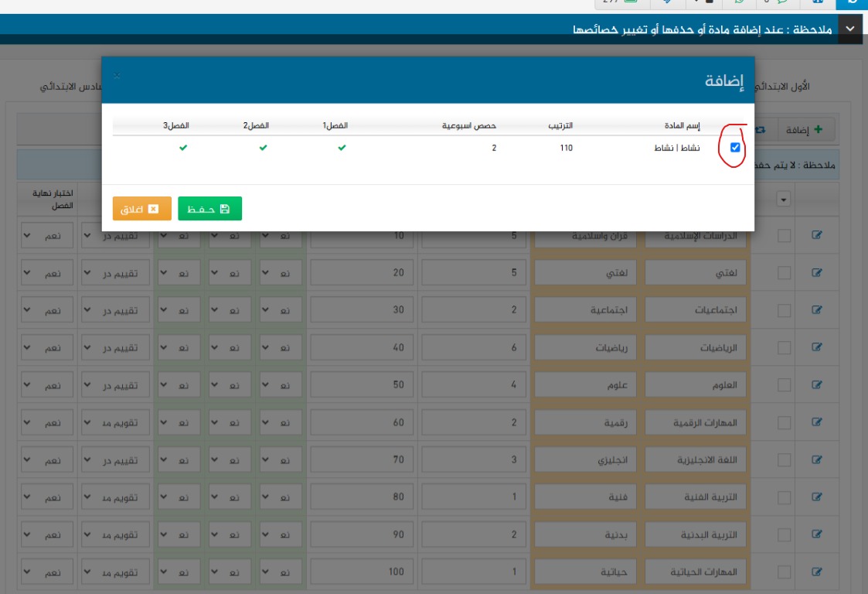
Task: Click the الترتيب column header in dialog
Action: [560, 126]
